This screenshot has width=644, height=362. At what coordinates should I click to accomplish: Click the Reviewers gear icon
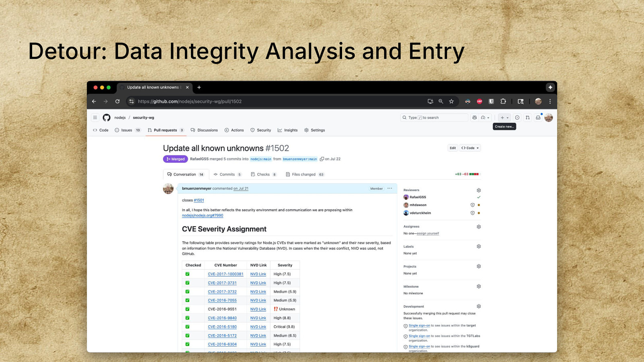[479, 190]
